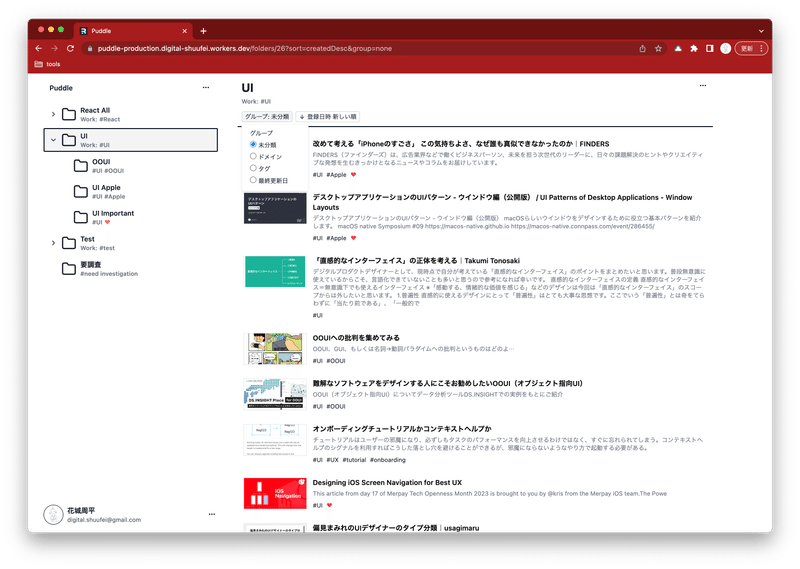
Task: Open the UI folder page options menu
Action: [x=703, y=86]
